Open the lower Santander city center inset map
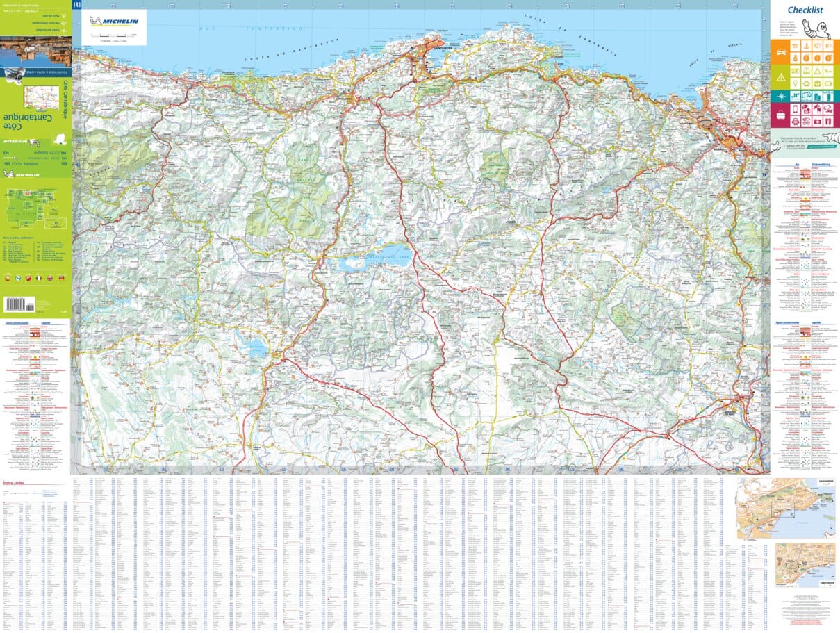The height and width of the screenshot is (633, 840). point(806,564)
